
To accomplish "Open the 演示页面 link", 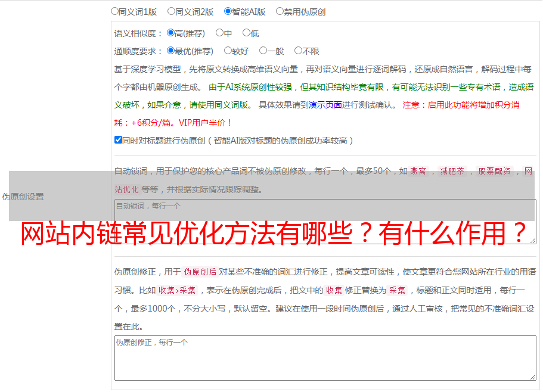I will pos(325,105).
